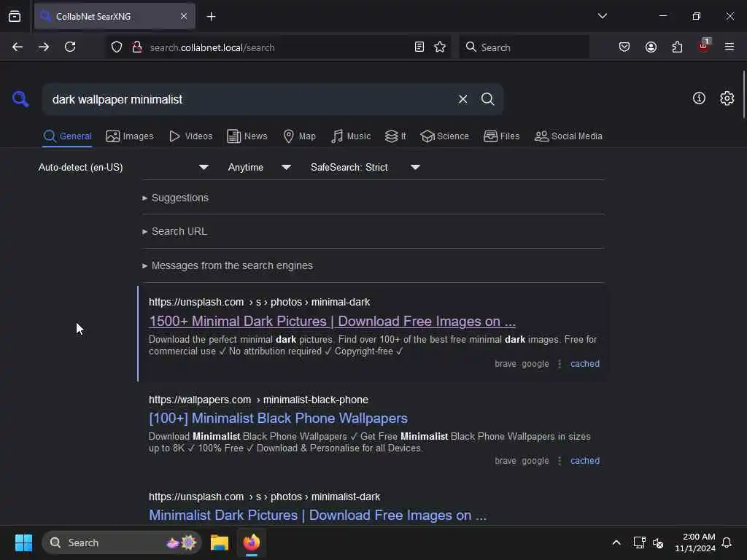
Task: Open the list all tabs chevron
Action: (602, 16)
